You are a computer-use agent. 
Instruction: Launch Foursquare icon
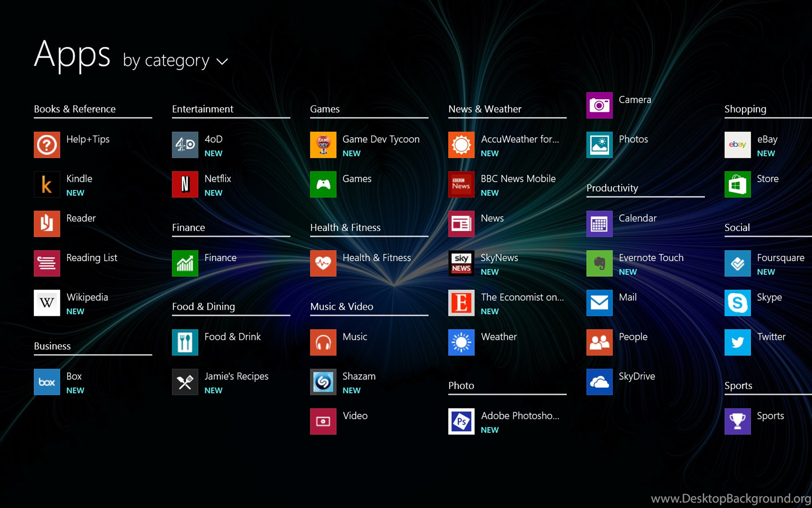(x=738, y=263)
